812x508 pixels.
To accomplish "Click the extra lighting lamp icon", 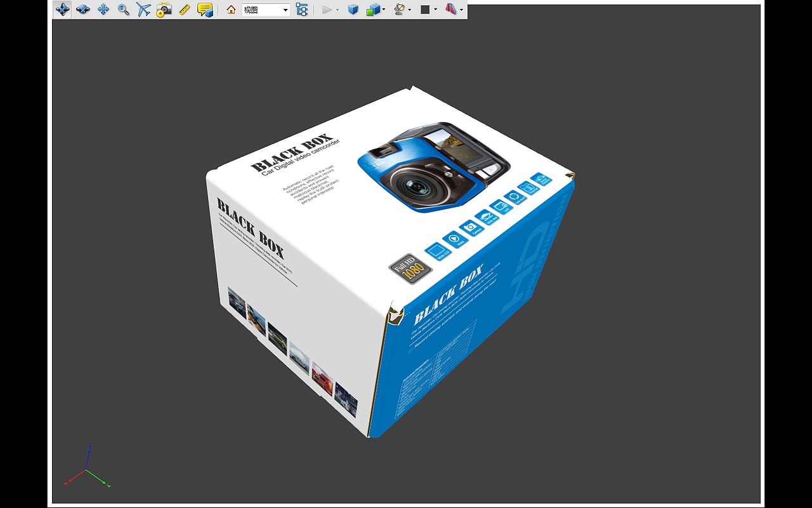I will (x=399, y=10).
